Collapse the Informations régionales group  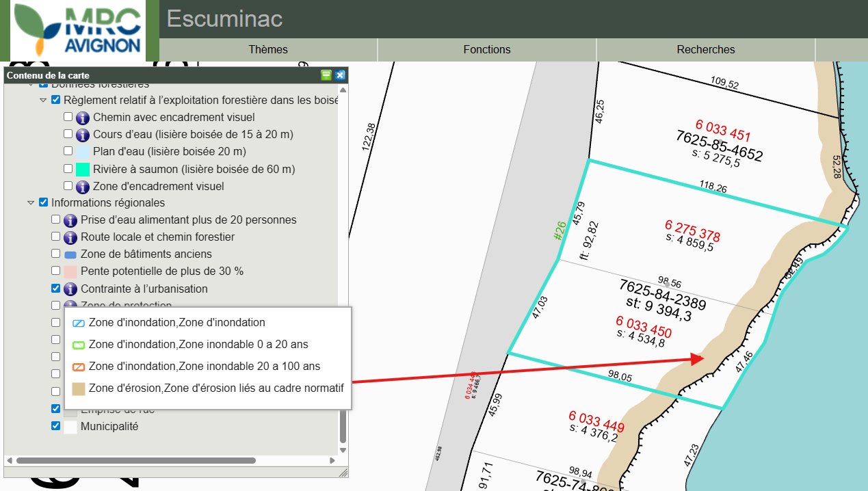[31, 203]
